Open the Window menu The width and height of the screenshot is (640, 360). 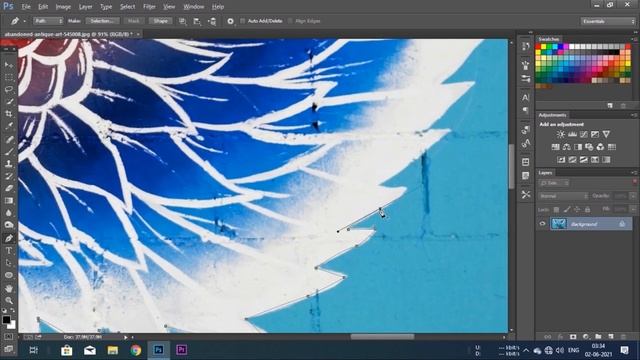point(193,7)
